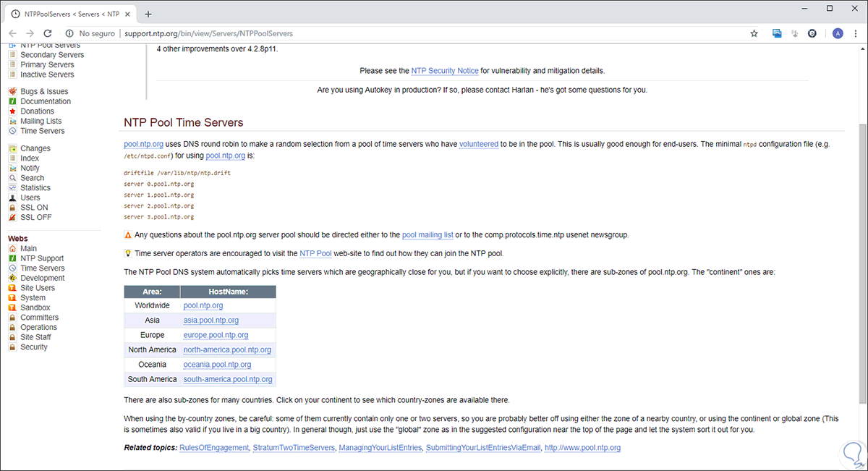Click the 'No seguro' site info icon
The image size is (868, 471).
69,33
